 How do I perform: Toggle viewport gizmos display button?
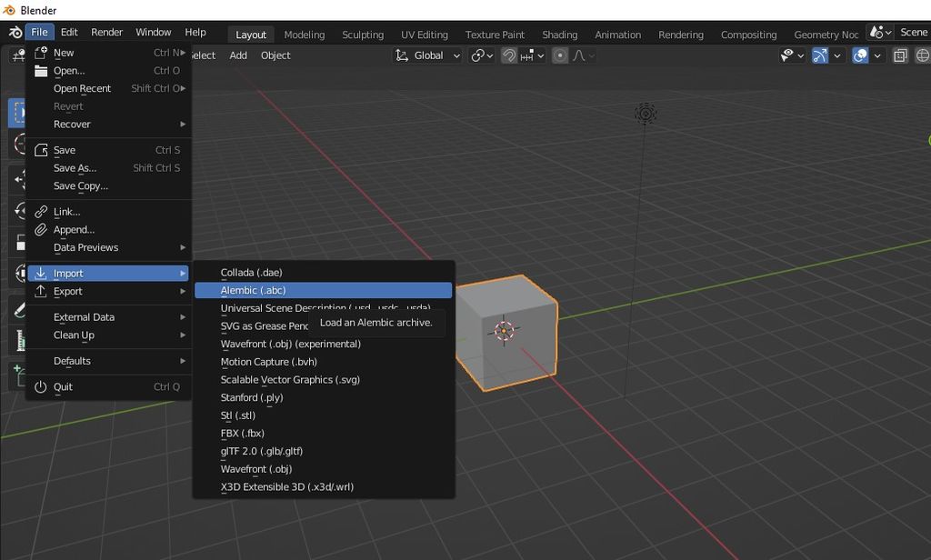(820, 55)
